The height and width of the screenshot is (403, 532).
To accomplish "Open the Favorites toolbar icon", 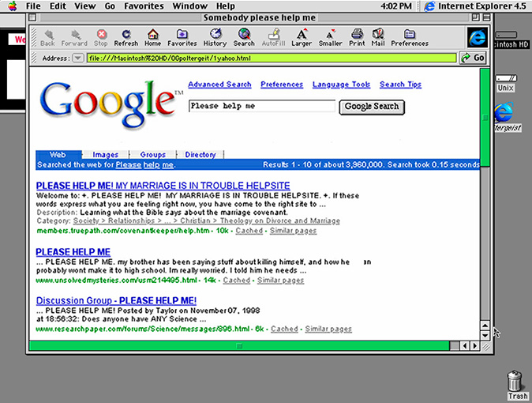I will (x=182, y=36).
